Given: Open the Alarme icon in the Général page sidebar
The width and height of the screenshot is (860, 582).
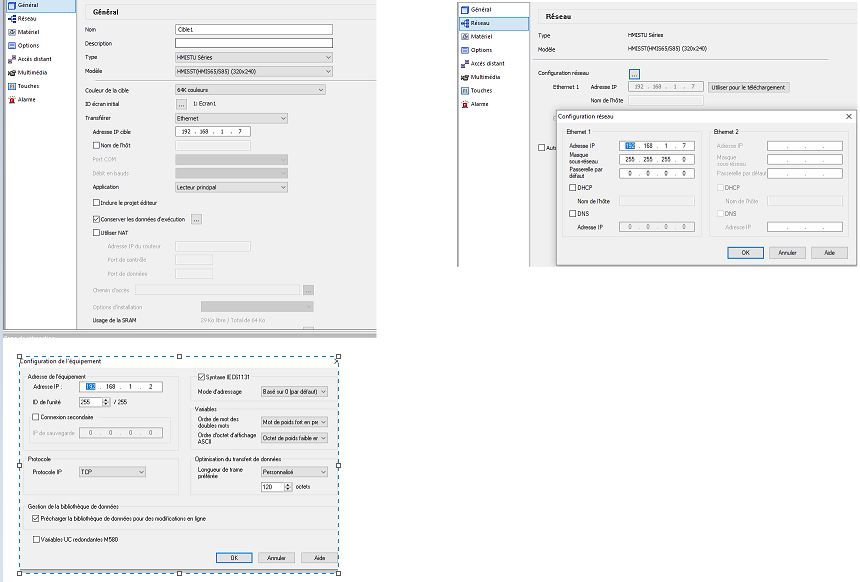Looking at the screenshot, I should point(10,99).
